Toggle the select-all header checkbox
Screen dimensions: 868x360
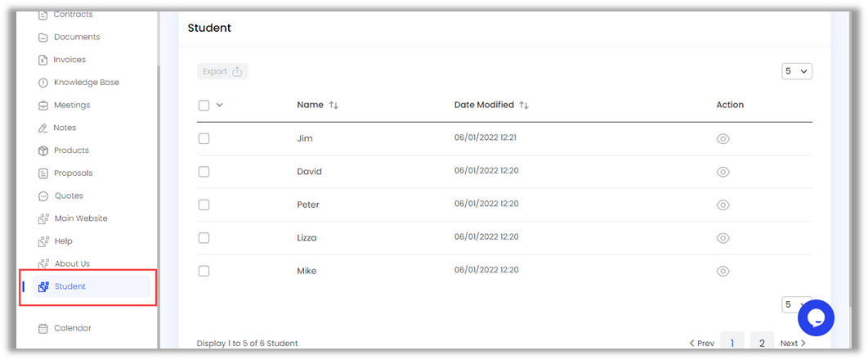tap(204, 105)
